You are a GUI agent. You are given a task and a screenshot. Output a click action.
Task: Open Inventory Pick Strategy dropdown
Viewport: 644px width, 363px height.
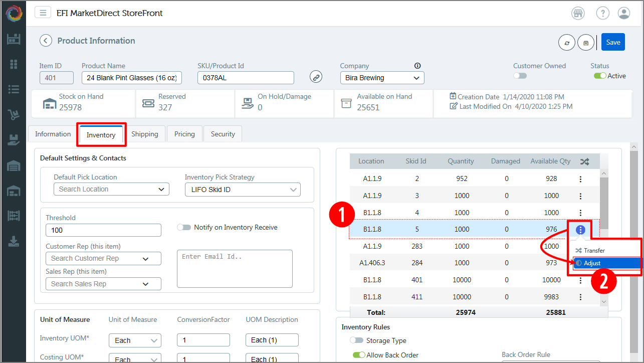pyautogui.click(x=243, y=190)
